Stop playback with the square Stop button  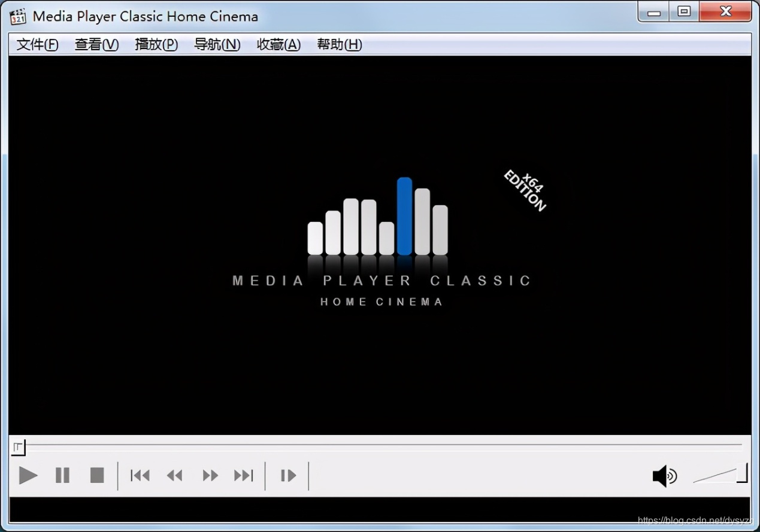pos(97,476)
